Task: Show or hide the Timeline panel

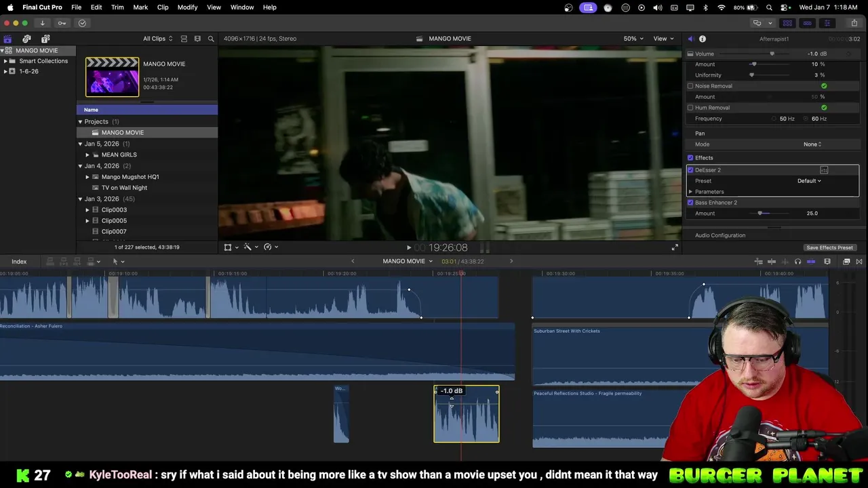Action: coord(807,23)
